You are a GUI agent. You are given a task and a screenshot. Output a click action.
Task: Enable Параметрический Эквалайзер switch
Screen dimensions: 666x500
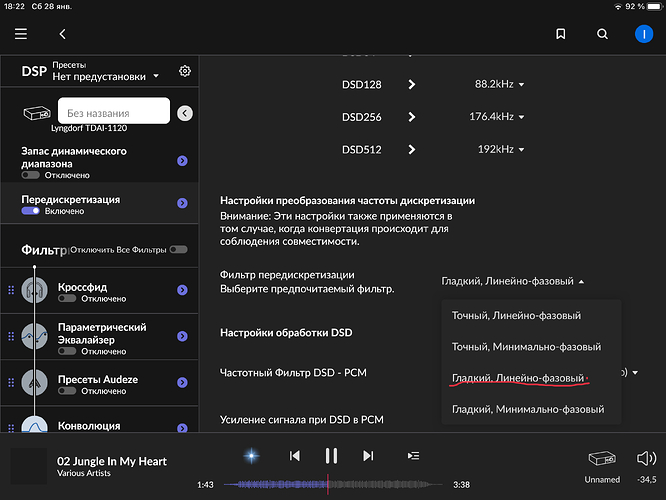coord(67,351)
